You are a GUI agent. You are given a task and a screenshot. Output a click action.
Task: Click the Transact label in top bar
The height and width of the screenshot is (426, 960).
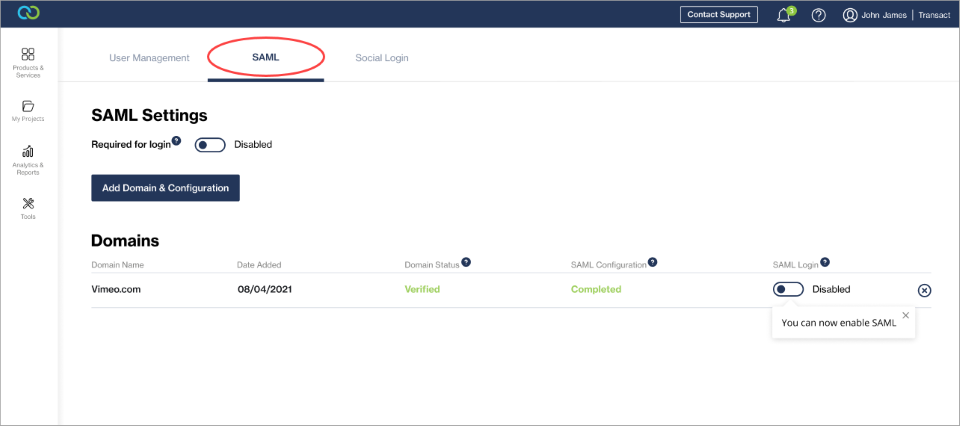click(x=934, y=15)
